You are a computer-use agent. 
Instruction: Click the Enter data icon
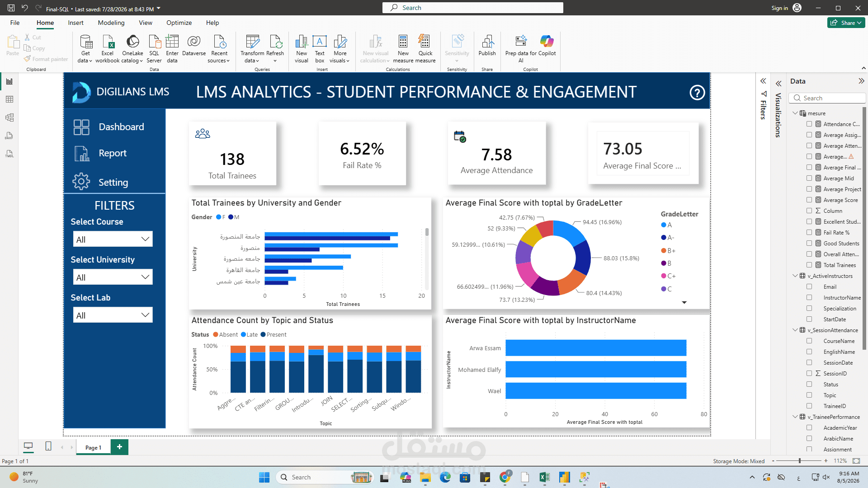tap(172, 42)
